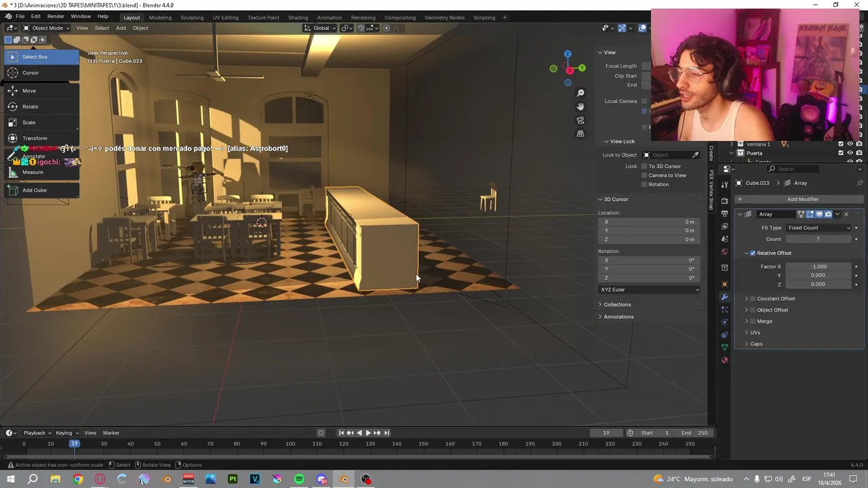The image size is (868, 488).
Task: Open the Object Mode dropdown
Action: pyautogui.click(x=46, y=28)
